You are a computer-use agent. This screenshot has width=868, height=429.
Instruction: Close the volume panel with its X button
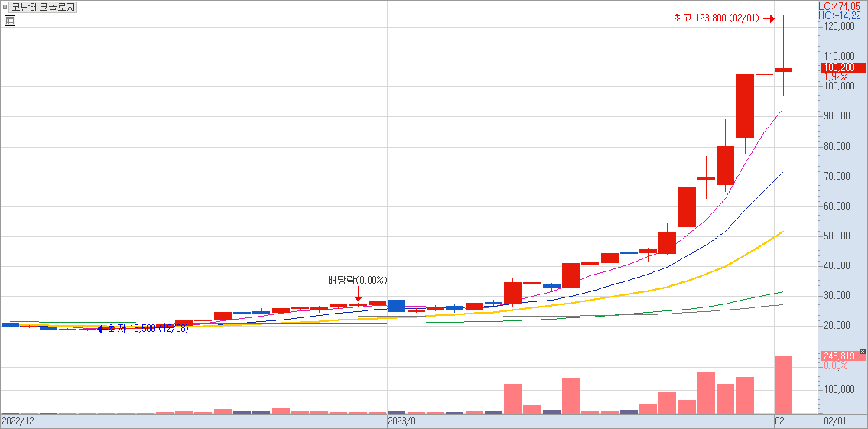862,351
